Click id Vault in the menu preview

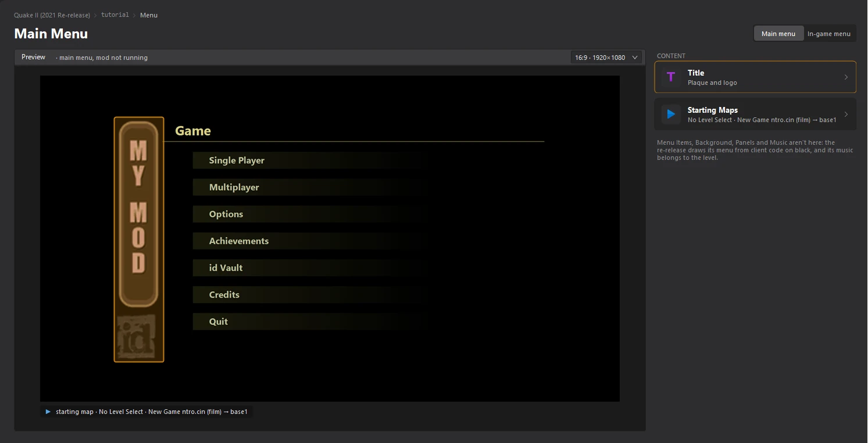[x=226, y=267]
